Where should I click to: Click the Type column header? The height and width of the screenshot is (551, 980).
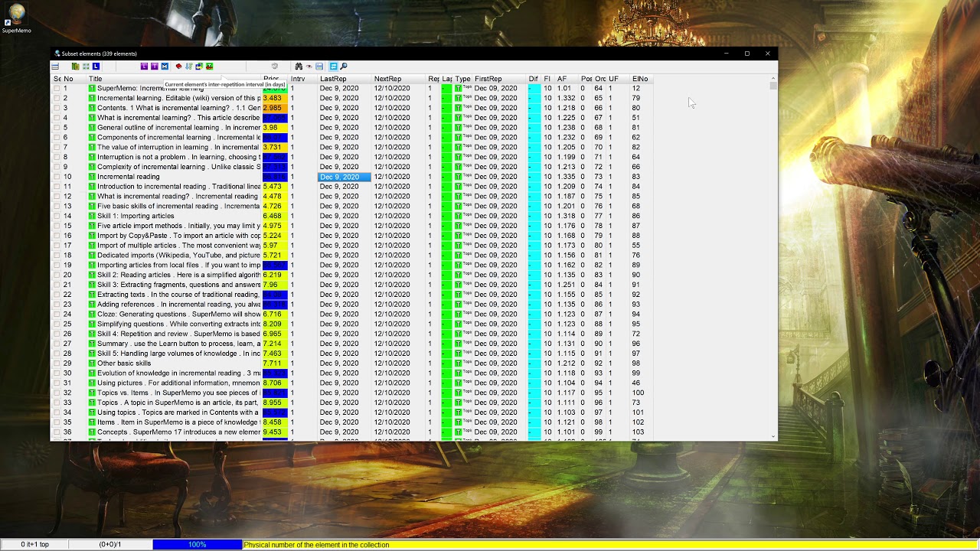462,79
